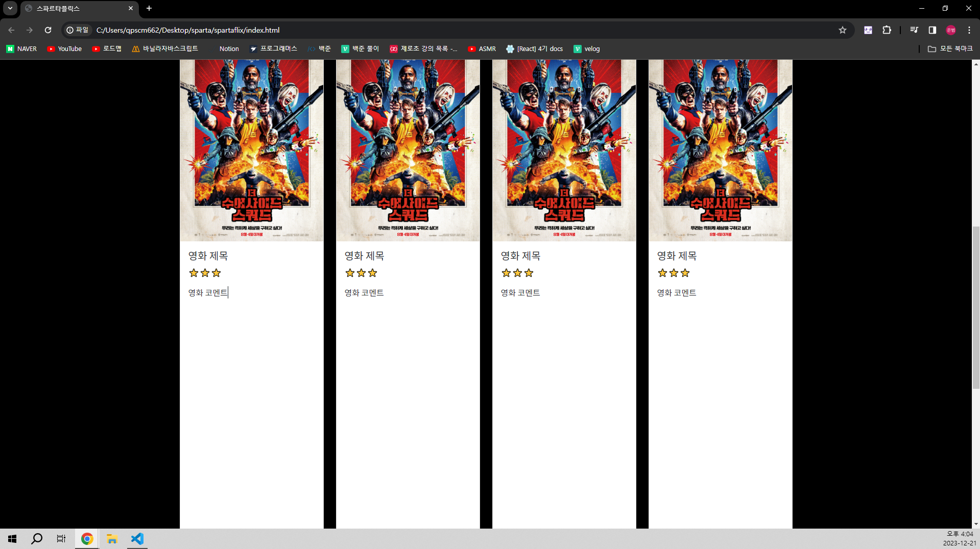The image size is (980, 549).
Task: Reload the page with the refresh icon
Action: (48, 30)
